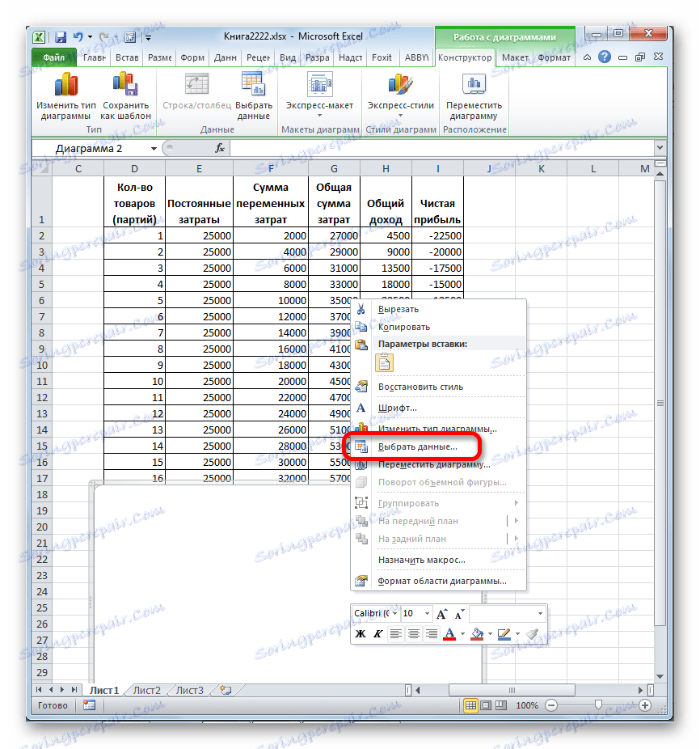700x749 pixels.
Task: Click the next sheet navigation arrow
Action: (x=62, y=689)
